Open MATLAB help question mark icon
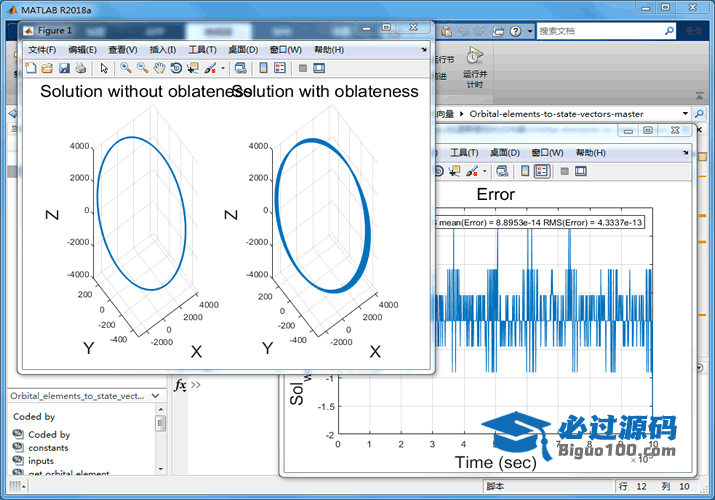 [x=516, y=31]
